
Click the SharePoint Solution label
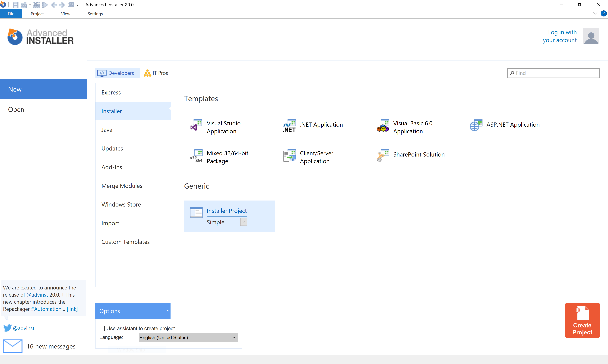[x=419, y=154]
